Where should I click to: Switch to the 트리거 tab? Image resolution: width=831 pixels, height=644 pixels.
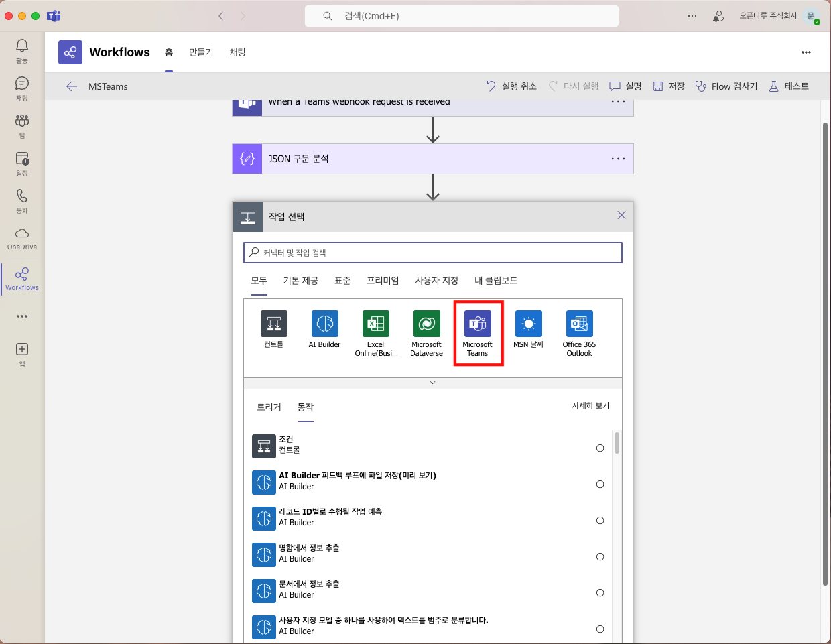[x=269, y=407]
